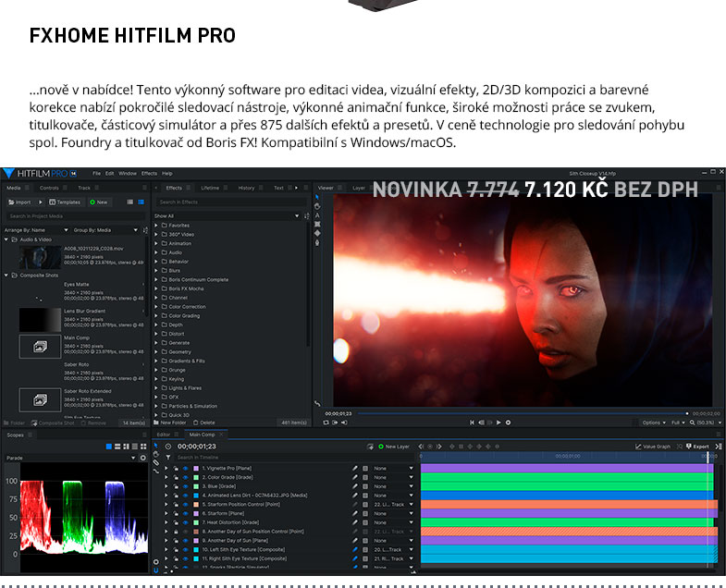Click the Import button
Viewport: 726px width, 588px height.
[x=20, y=202]
